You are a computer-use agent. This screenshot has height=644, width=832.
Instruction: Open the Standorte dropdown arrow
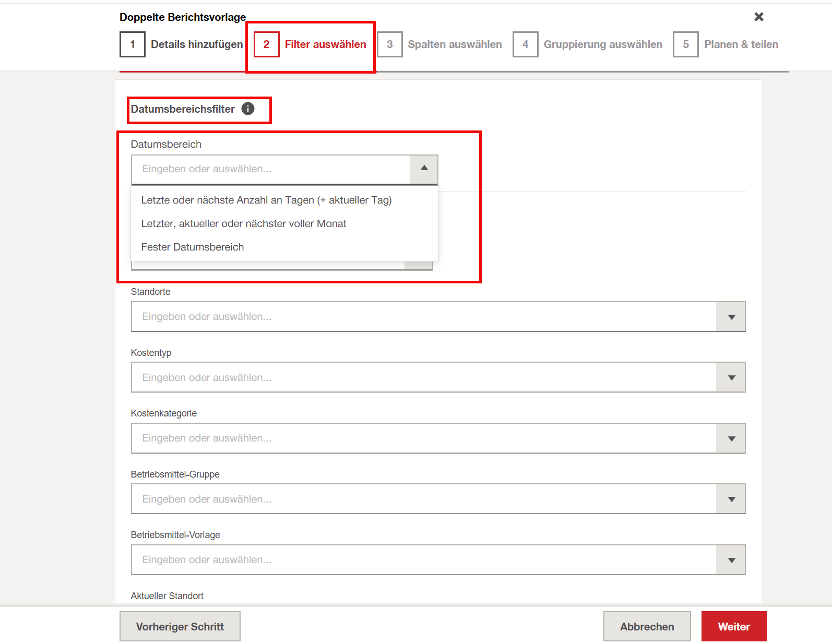pyautogui.click(x=731, y=317)
